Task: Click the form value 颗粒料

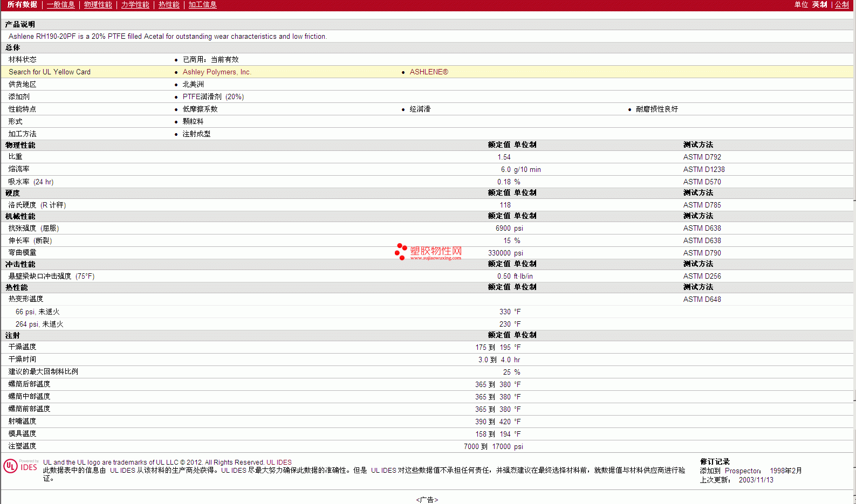Action: (x=193, y=122)
